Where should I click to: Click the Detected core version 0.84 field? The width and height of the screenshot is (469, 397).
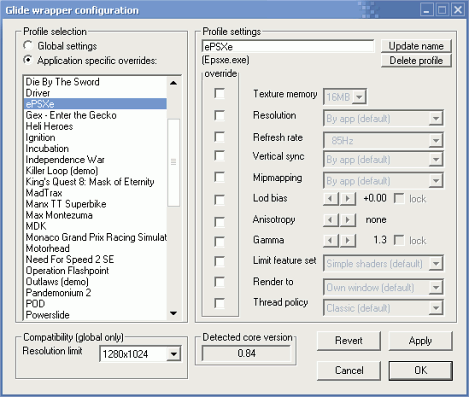[246, 353]
